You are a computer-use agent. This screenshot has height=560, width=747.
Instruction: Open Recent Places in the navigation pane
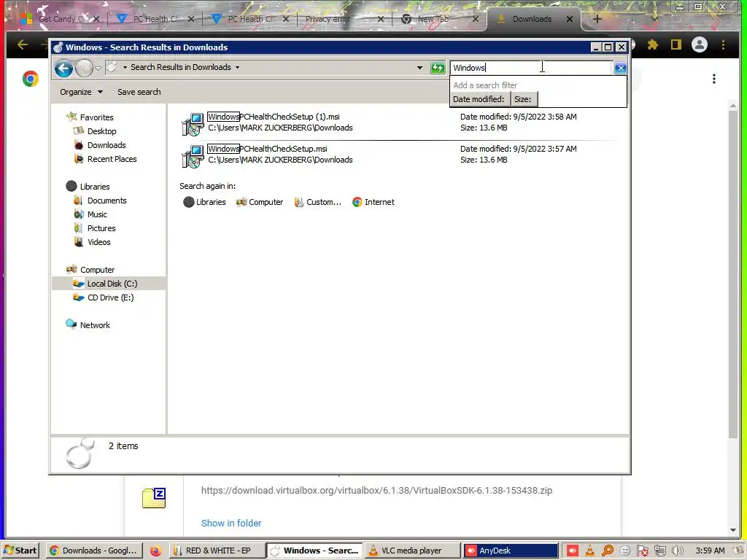click(x=112, y=159)
